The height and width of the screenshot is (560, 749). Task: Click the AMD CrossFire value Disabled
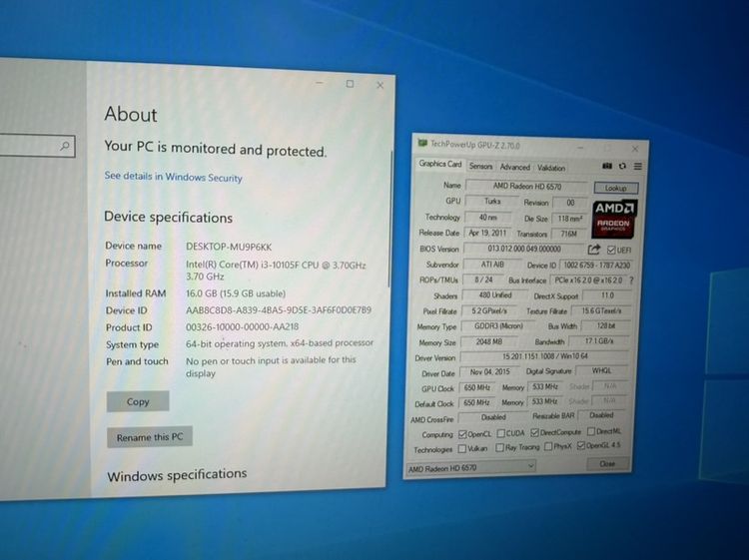coord(493,417)
